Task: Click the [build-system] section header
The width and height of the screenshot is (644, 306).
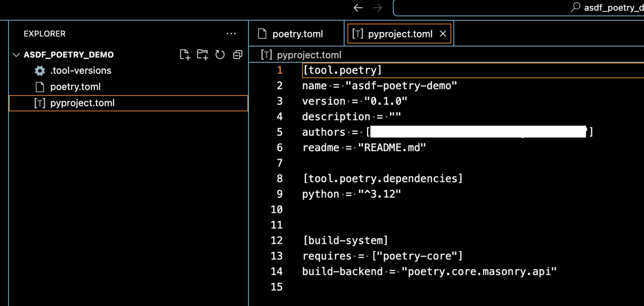Action: point(345,241)
